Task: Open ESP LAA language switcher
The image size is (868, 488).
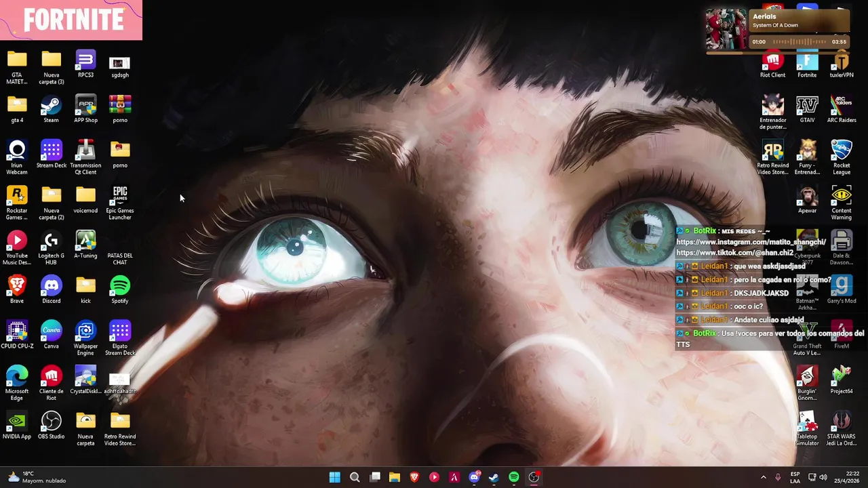Action: (x=795, y=477)
